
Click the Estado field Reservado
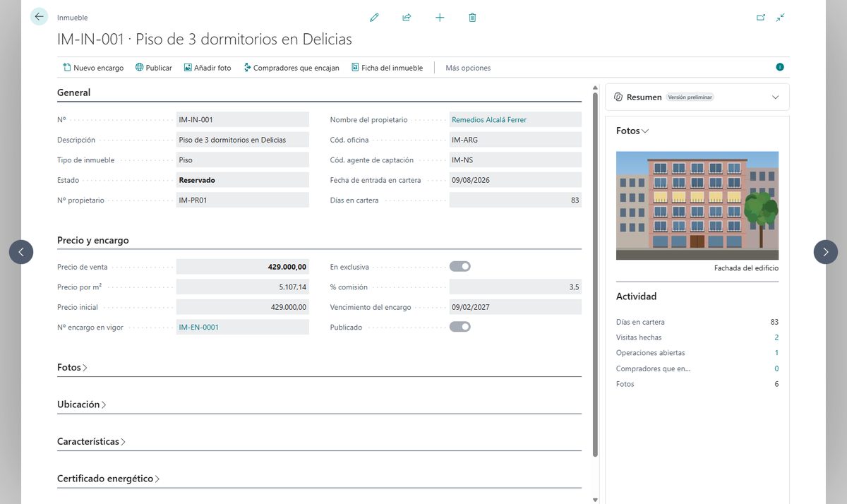[243, 180]
